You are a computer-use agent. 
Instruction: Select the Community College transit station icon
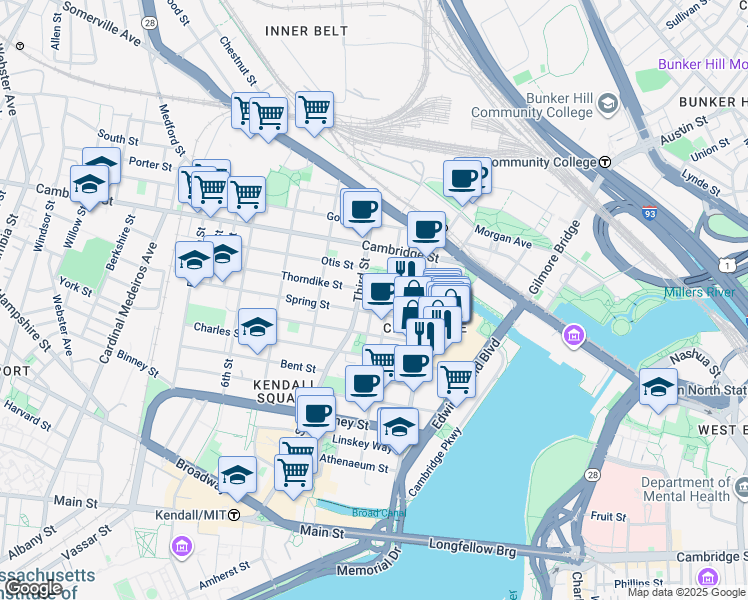tap(605, 162)
